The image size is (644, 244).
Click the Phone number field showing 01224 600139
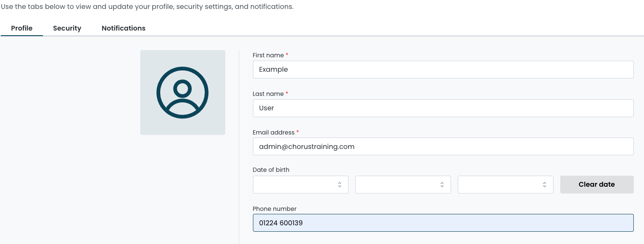pos(443,223)
